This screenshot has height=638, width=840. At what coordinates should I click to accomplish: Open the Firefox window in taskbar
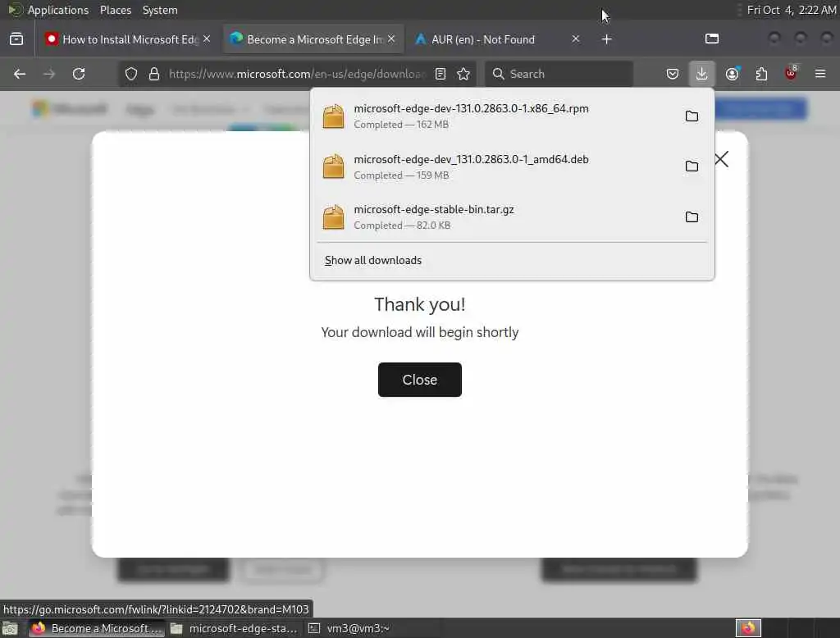coord(95,628)
